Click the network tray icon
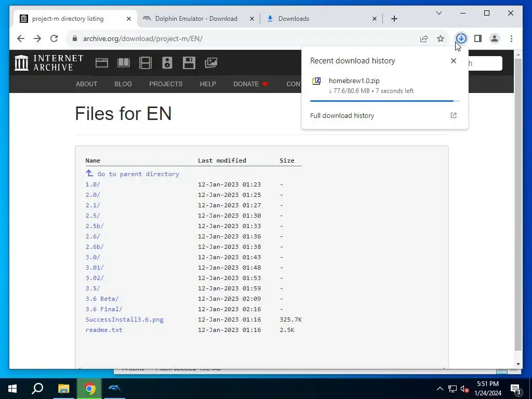 (x=453, y=389)
